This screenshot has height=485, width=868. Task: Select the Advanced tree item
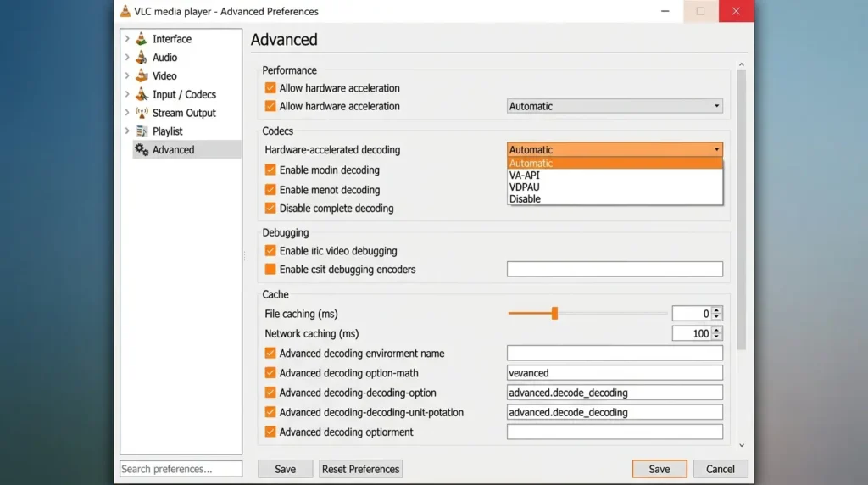pyautogui.click(x=187, y=149)
